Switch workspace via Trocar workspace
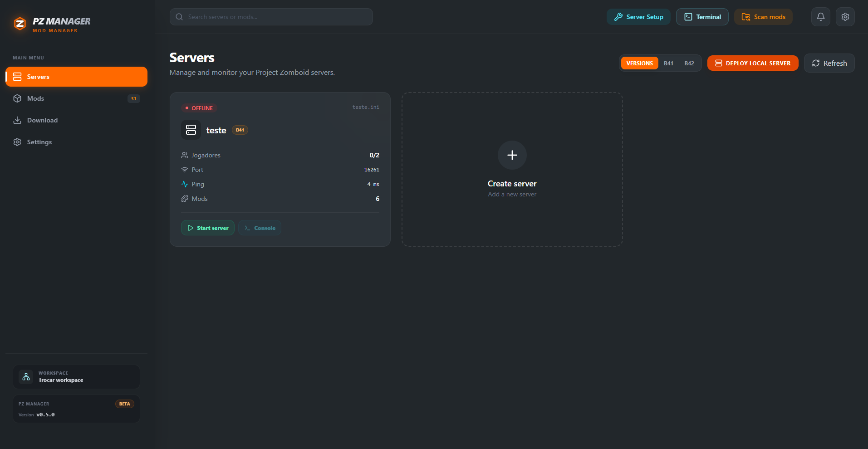This screenshot has height=449, width=868. 76,377
